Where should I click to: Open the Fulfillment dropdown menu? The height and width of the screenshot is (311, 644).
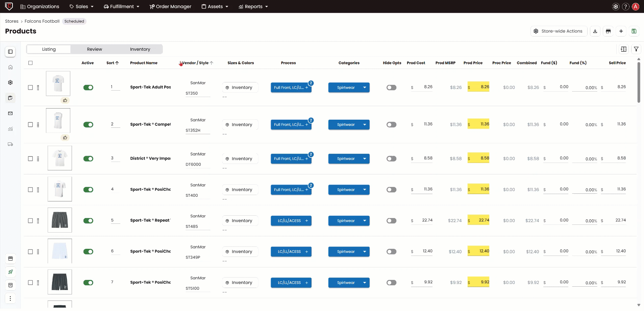pos(121,6)
